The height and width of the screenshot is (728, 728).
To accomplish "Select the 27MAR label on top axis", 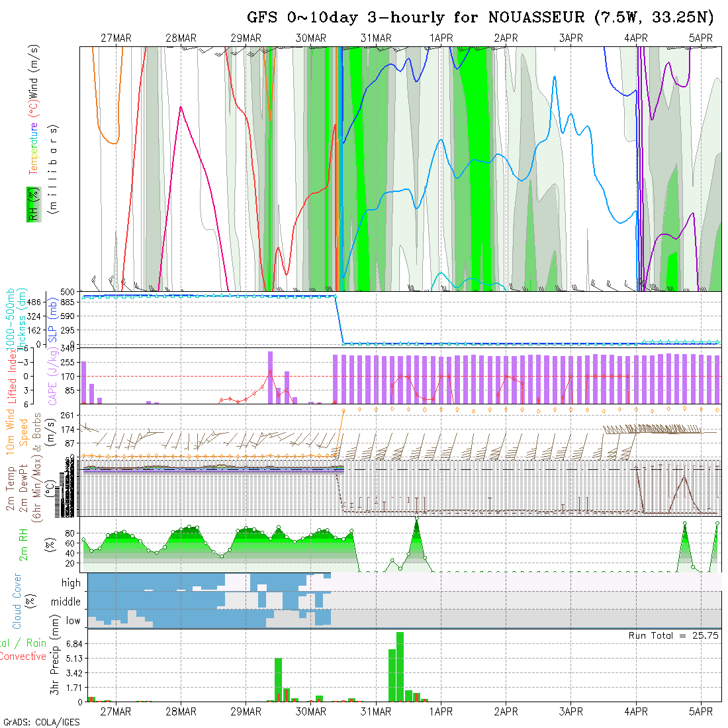I will 116,38.
